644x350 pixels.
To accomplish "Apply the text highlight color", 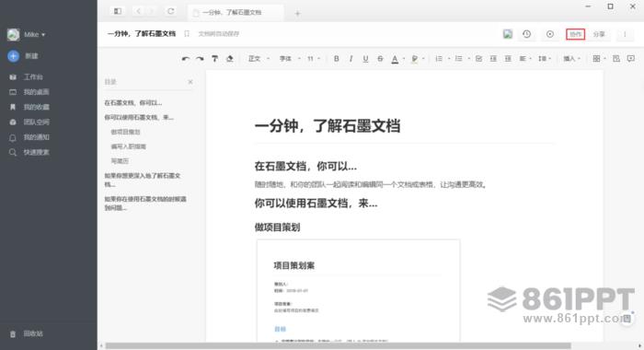I will (x=414, y=59).
